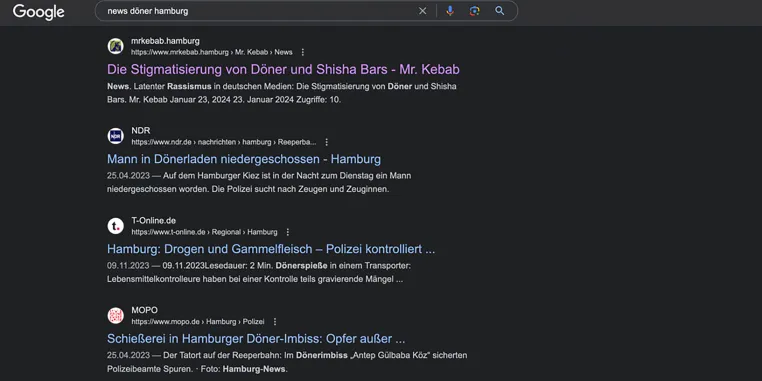762x381 pixels.
Task: Open 'Die Stigmatisierung von Döner und Shisha Bars' result
Action: tap(283, 69)
